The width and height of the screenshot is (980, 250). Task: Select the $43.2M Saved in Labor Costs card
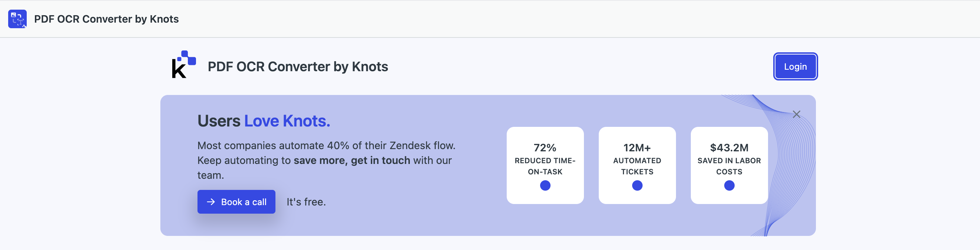729,165
